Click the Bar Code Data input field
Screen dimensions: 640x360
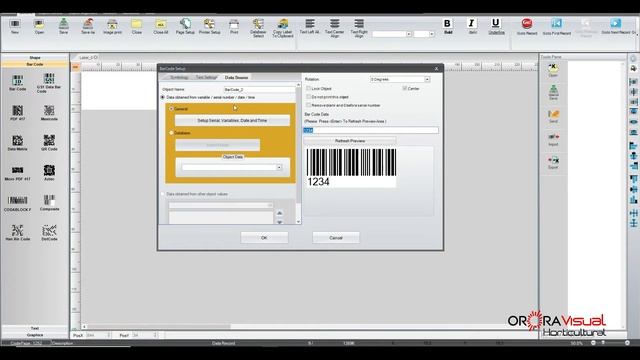(371, 130)
